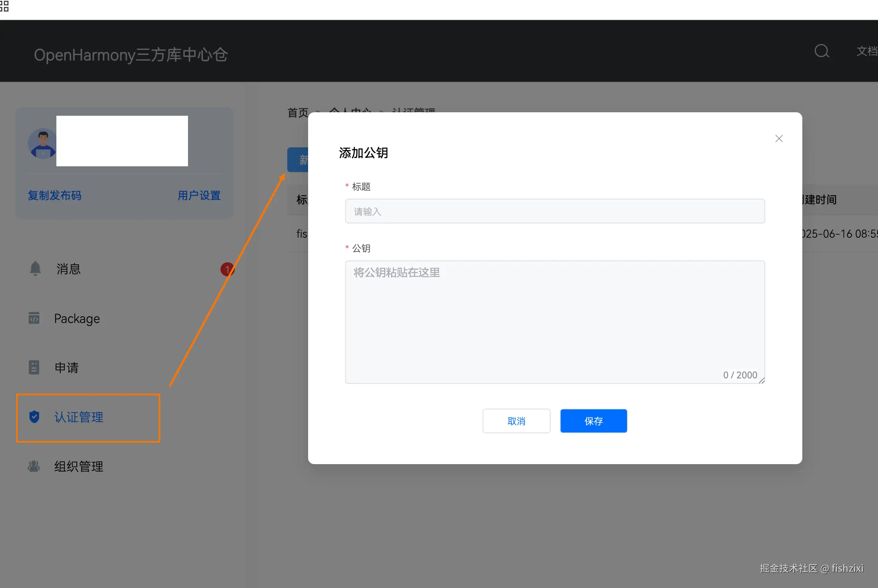Click the 申请 document icon
This screenshot has height=588, width=878.
[x=34, y=367]
